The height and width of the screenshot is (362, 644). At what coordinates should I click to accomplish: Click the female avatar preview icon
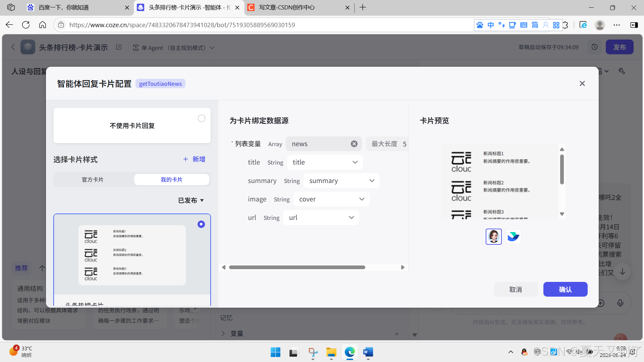(x=493, y=237)
